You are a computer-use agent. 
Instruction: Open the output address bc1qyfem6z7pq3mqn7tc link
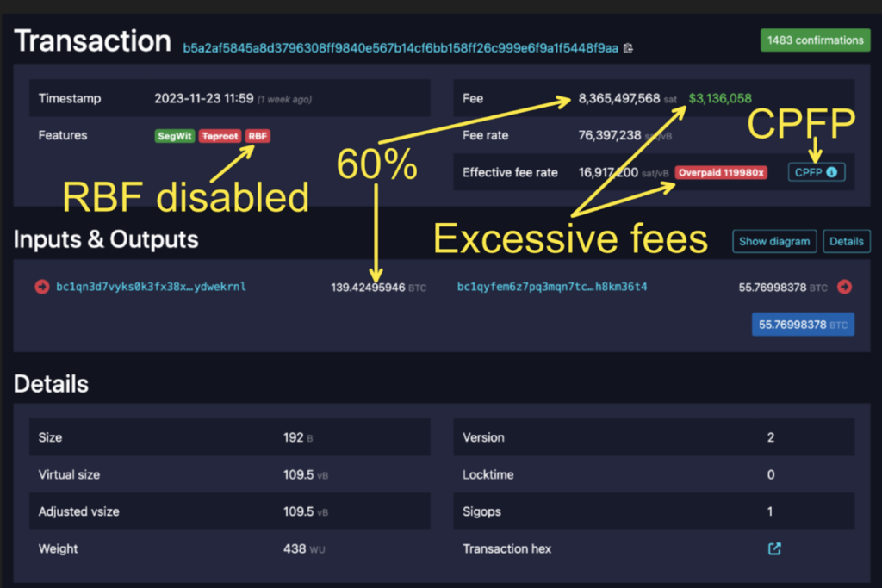point(552,287)
